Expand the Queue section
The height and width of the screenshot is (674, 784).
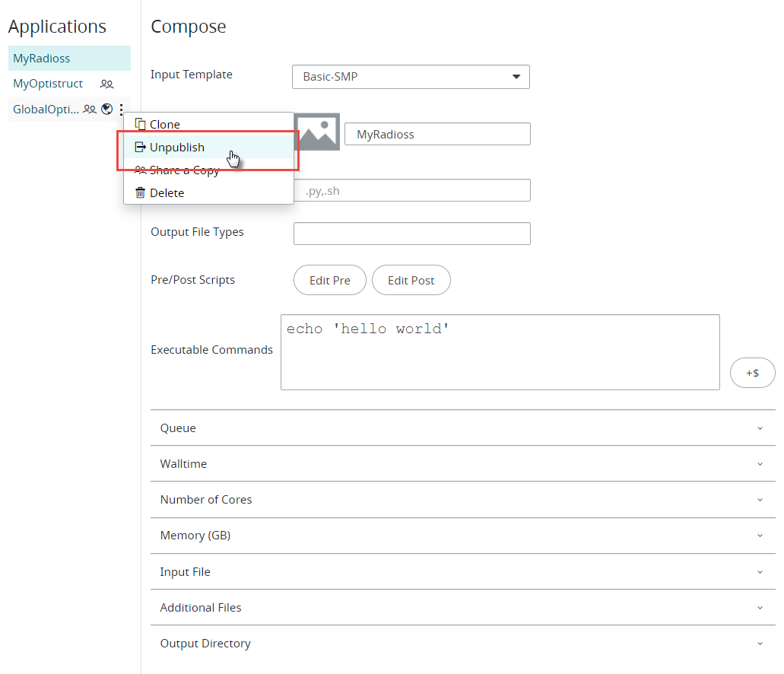[463, 428]
